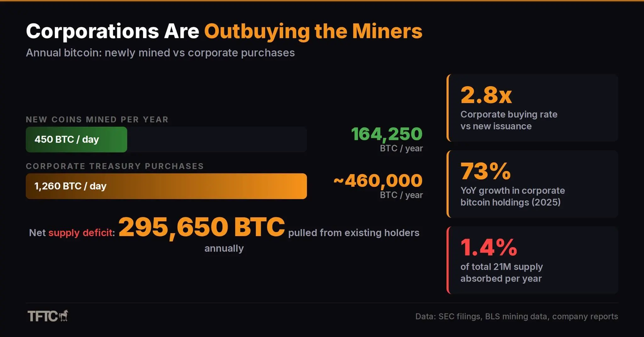
Task: Click the 1.4% supply absorbed card
Action: 532,260
